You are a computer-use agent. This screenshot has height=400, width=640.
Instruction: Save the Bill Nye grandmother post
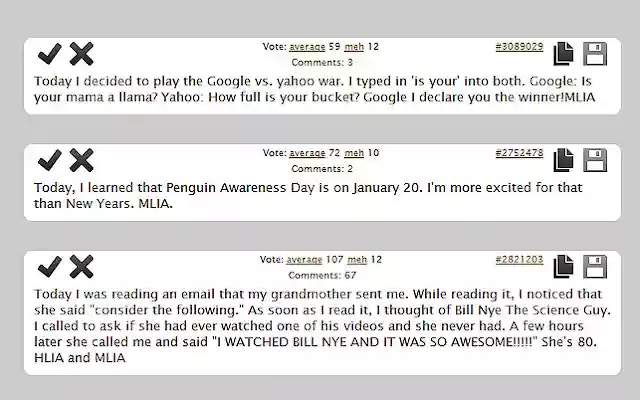point(595,266)
